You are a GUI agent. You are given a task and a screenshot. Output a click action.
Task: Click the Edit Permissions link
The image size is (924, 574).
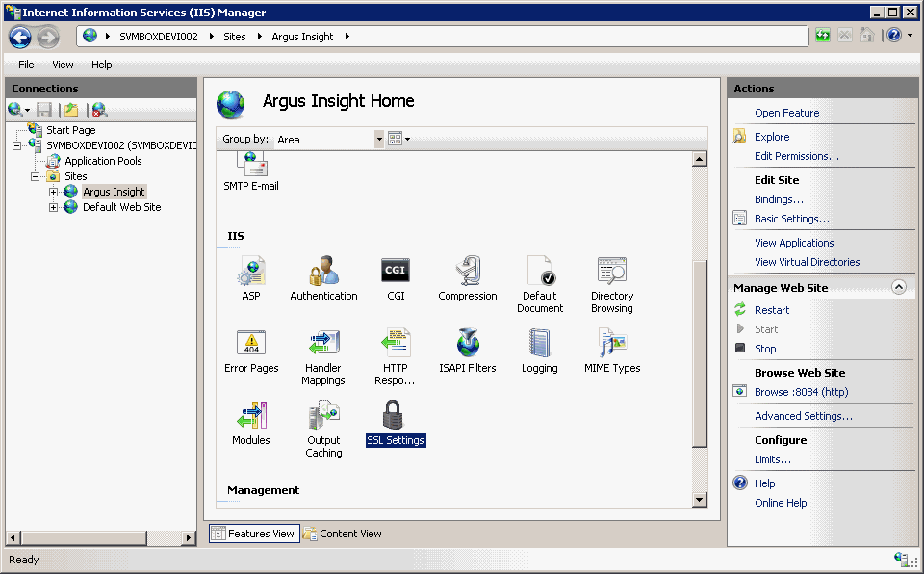797,156
